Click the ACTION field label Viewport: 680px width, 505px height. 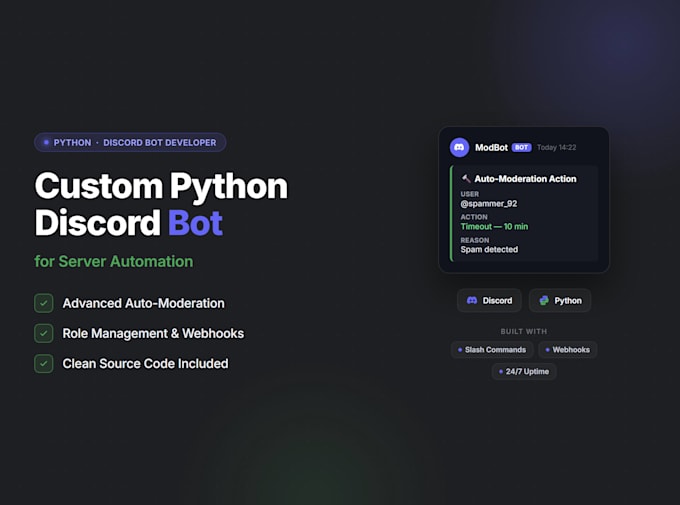coord(474,217)
